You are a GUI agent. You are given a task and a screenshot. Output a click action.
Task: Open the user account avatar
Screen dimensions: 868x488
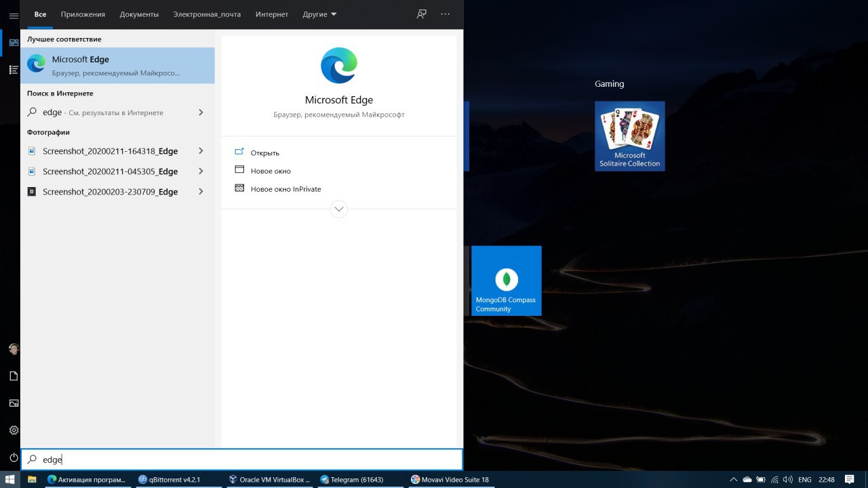pos(14,349)
